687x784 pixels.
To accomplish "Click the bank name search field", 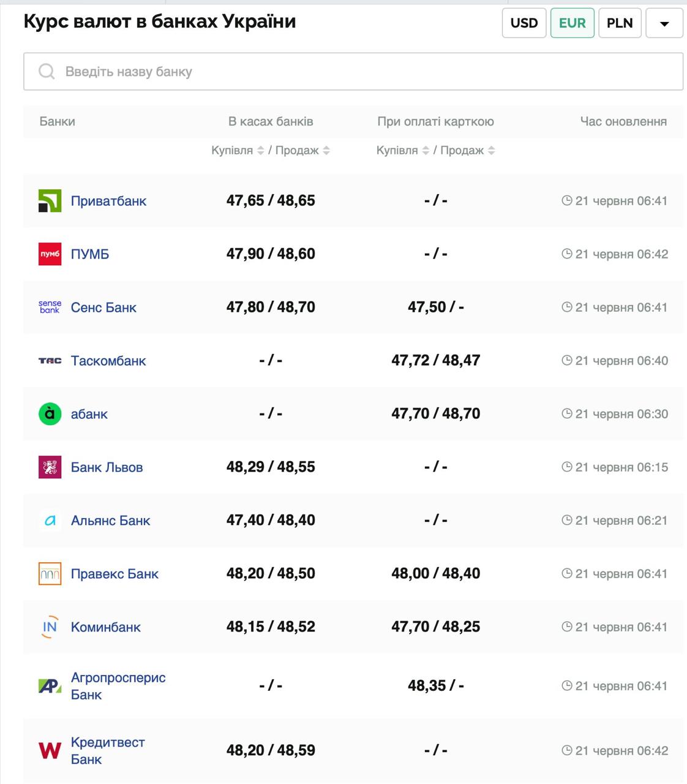I will 353,72.
